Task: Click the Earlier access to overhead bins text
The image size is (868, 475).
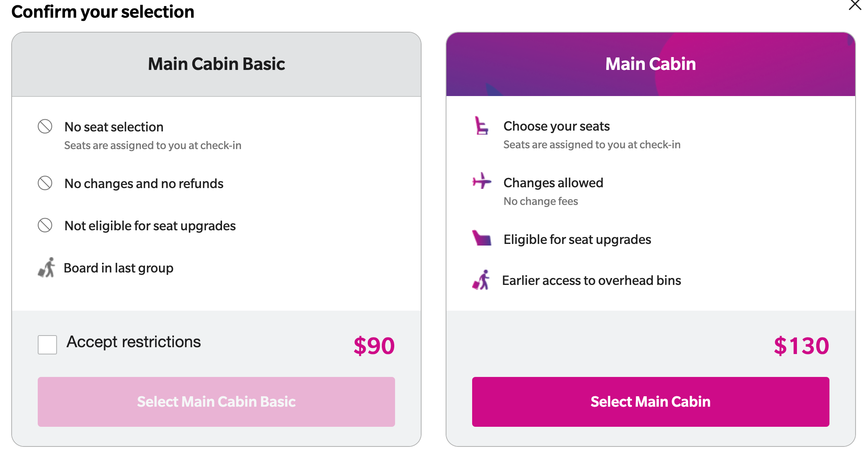Action: [591, 280]
